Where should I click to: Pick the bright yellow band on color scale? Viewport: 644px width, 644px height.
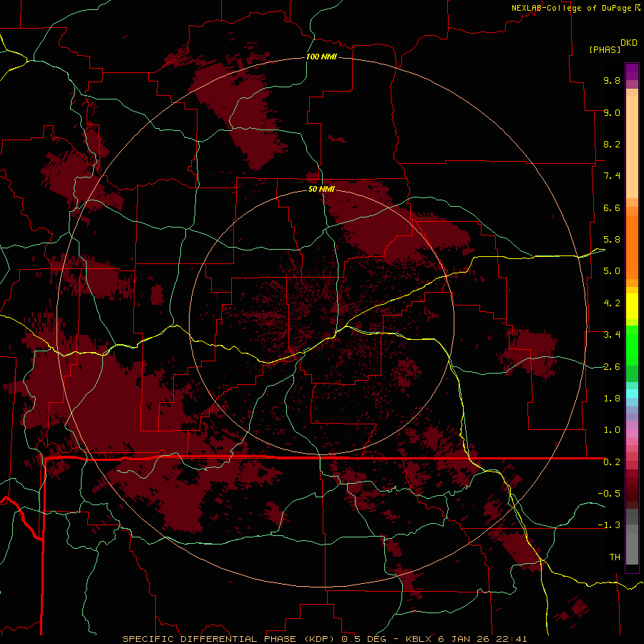point(632,306)
